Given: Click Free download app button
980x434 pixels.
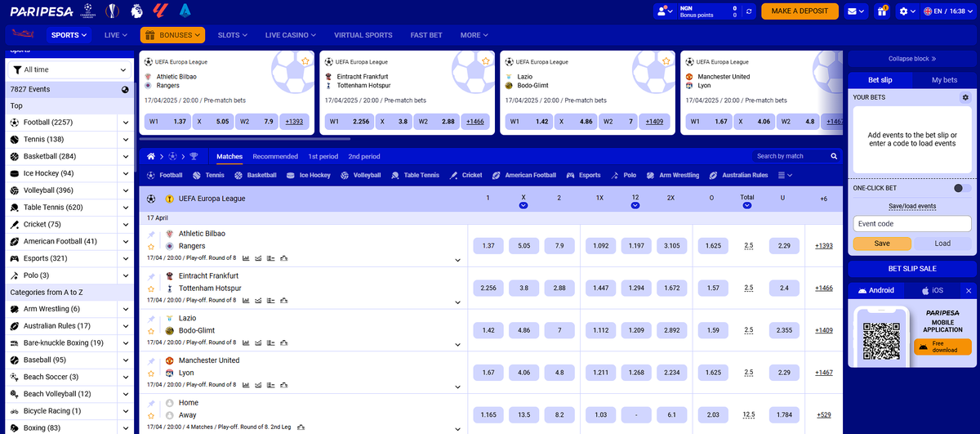Looking at the screenshot, I should pyautogui.click(x=942, y=347).
